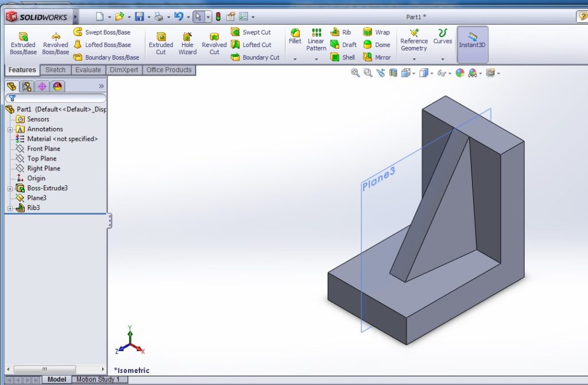Select the Revolved Cut feature tool
Screen dimensions: 588x385
[x=214, y=43]
